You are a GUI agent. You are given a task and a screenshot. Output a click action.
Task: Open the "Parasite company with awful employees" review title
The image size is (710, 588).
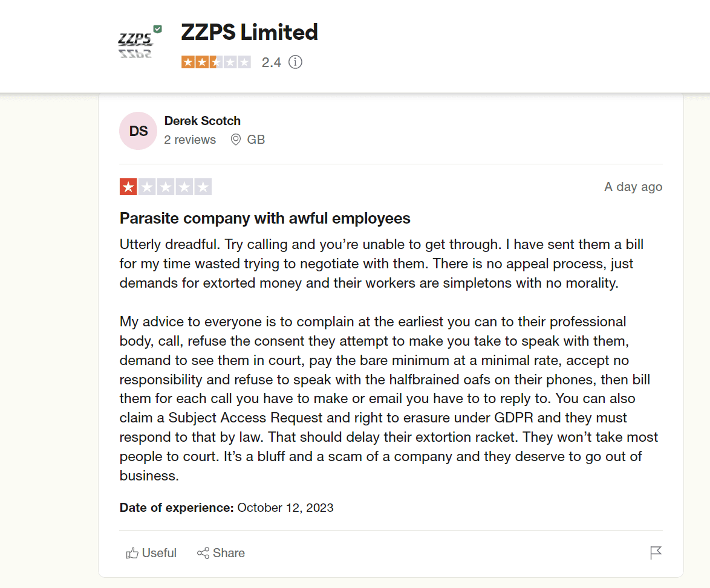point(265,218)
